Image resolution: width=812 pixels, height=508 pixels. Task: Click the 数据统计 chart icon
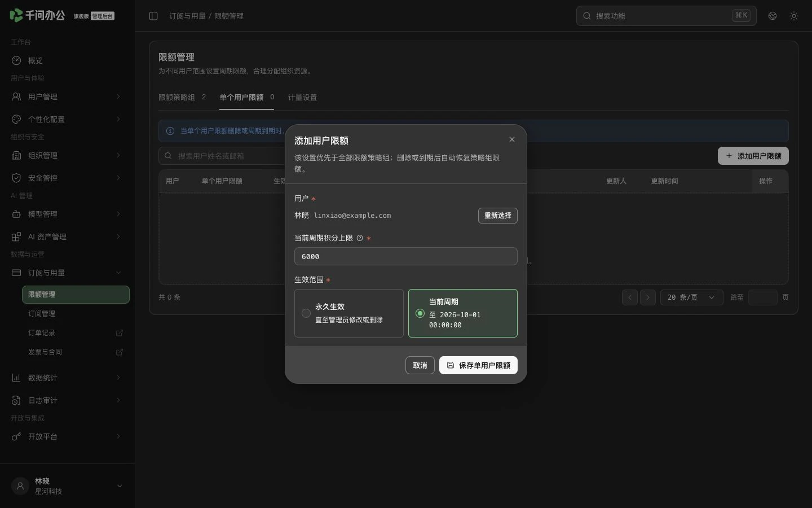click(x=16, y=378)
